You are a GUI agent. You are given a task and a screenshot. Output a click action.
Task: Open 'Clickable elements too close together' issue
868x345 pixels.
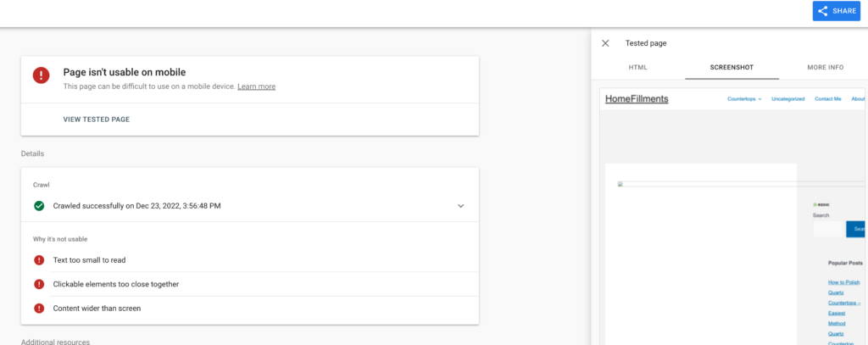(x=116, y=284)
